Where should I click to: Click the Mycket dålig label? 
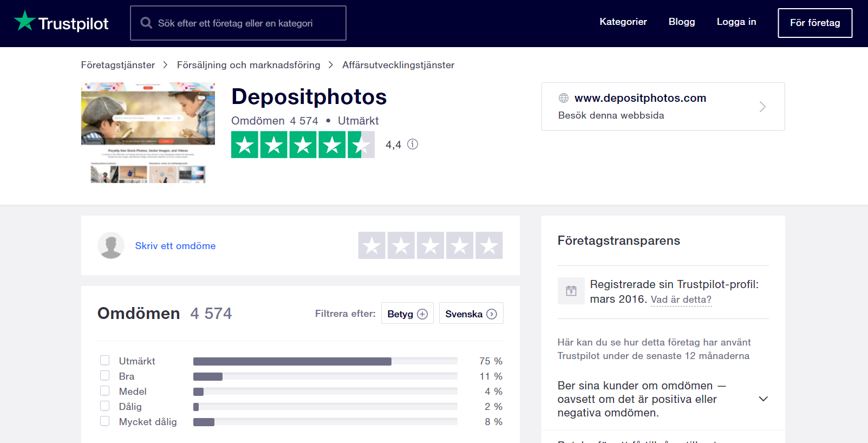click(x=148, y=422)
